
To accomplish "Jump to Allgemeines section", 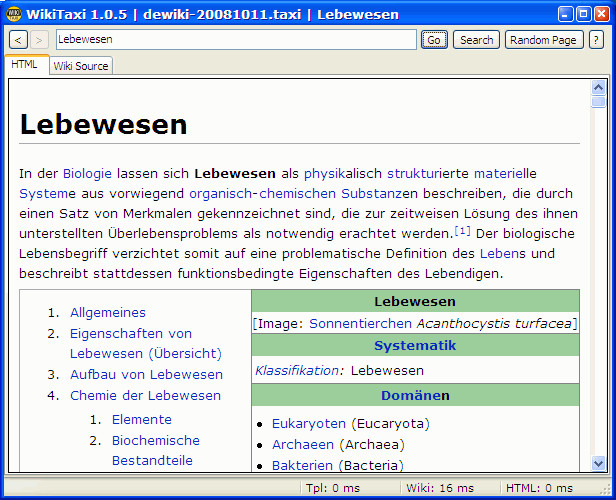I will coord(108,312).
